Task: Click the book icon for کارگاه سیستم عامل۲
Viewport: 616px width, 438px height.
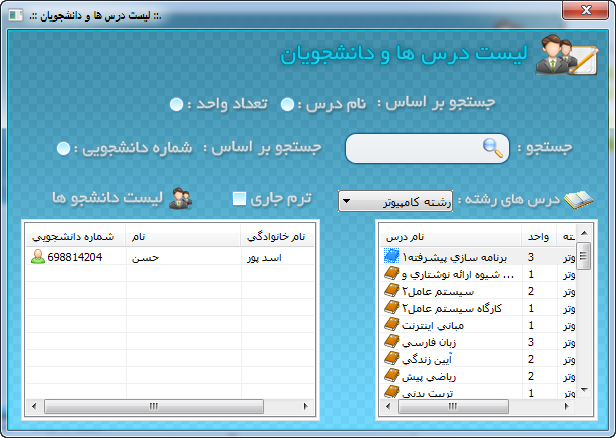Action: pos(392,308)
